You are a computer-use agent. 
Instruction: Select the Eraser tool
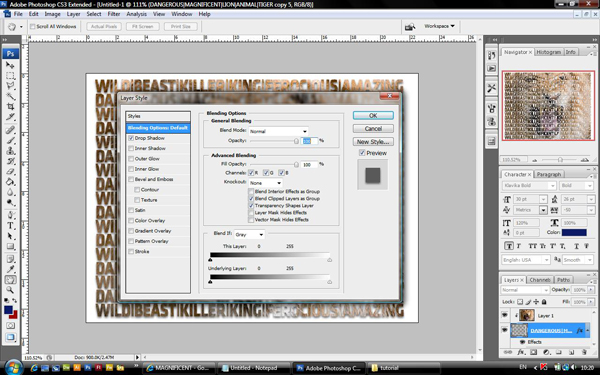[10, 171]
